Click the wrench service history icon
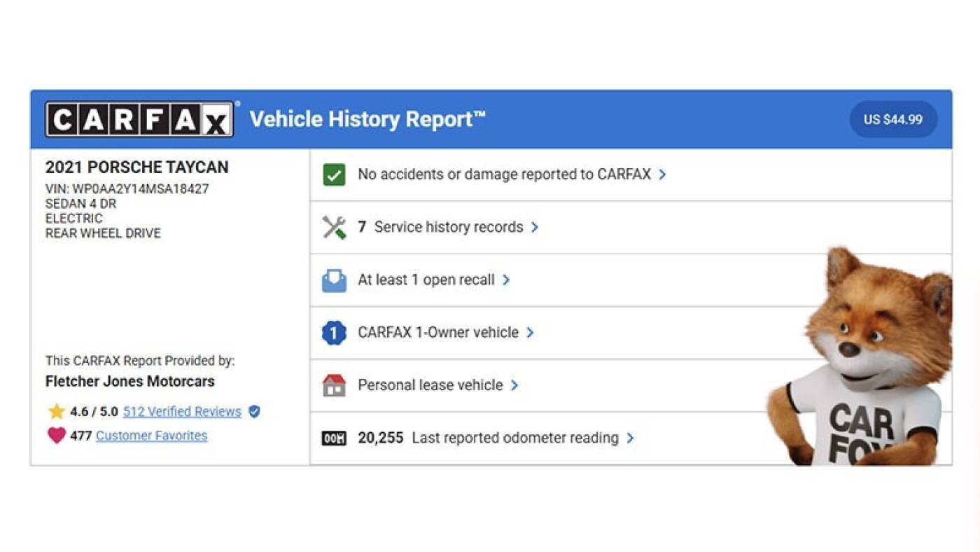This screenshot has height=552, width=980. point(334,227)
